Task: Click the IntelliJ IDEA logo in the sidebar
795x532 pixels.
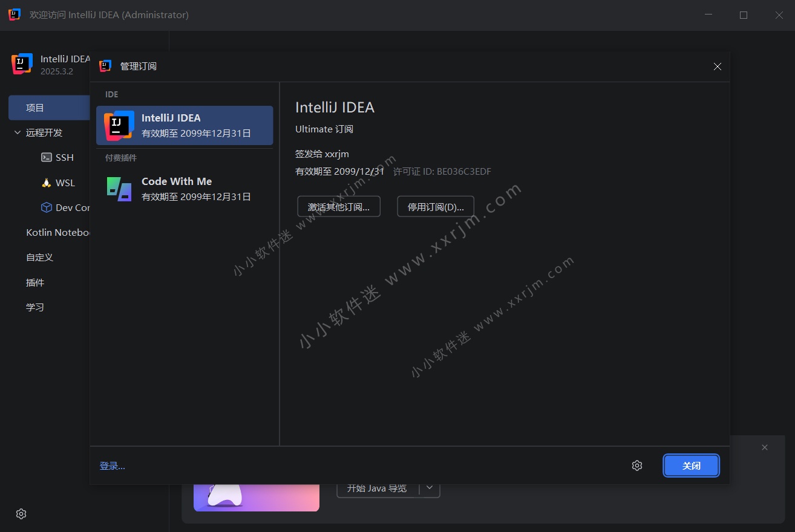Action: coord(21,63)
